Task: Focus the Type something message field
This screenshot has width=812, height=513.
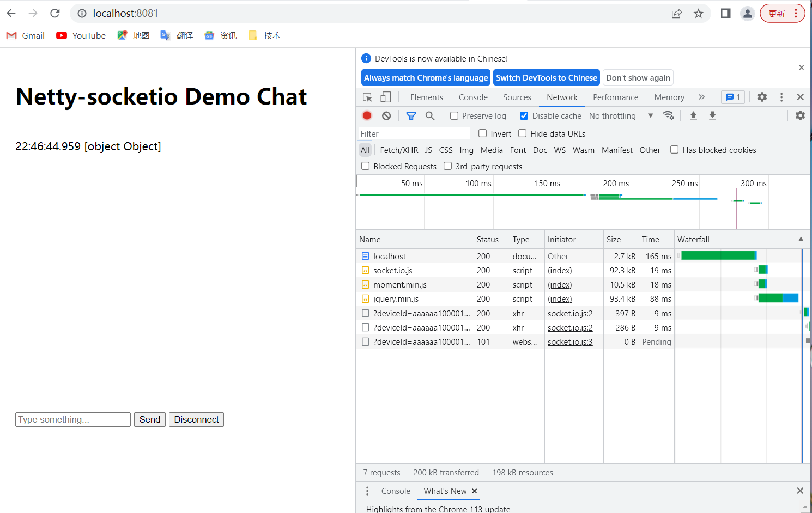Action: pos(73,419)
